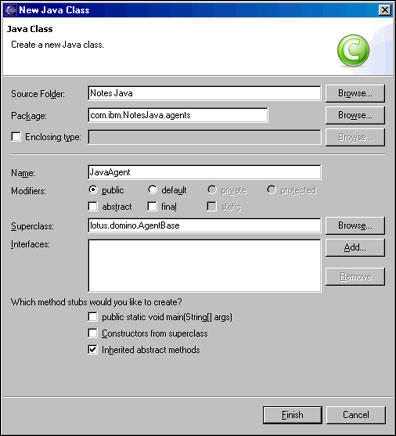396x436 pixels.
Task: Select the default modifier radio button
Action: point(152,190)
